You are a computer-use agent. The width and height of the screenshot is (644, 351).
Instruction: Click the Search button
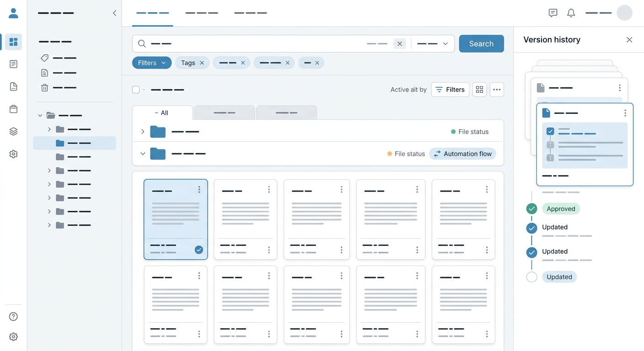pos(481,44)
